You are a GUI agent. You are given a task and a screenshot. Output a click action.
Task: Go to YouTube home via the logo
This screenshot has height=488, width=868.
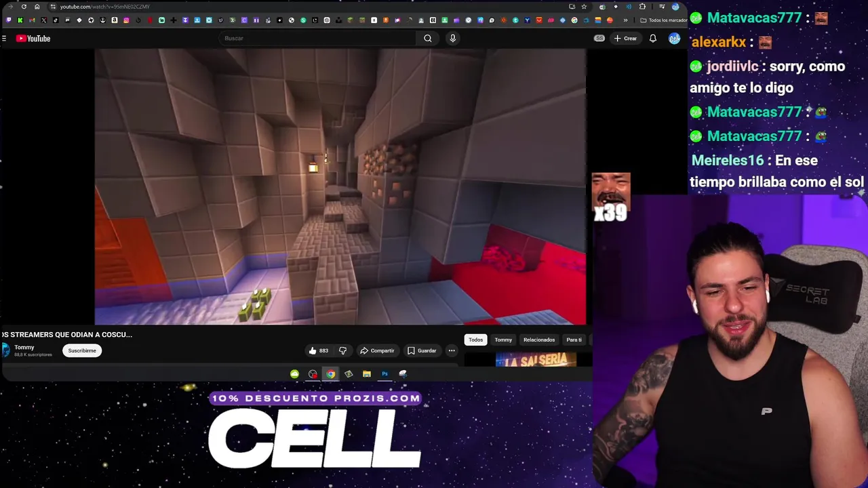pos(33,39)
